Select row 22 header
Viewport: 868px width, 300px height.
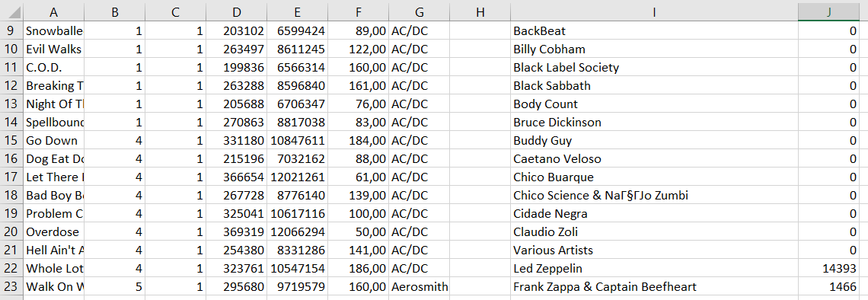11,269
